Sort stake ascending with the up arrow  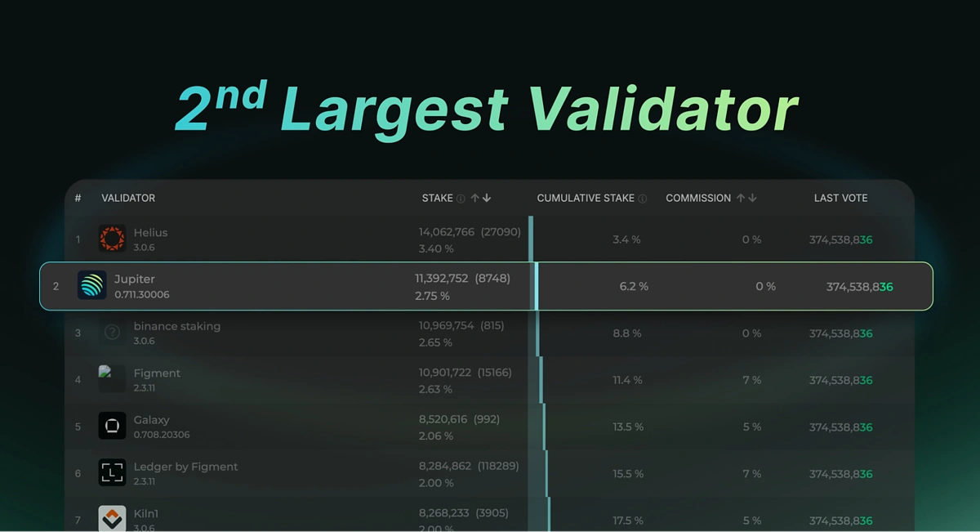coord(474,197)
